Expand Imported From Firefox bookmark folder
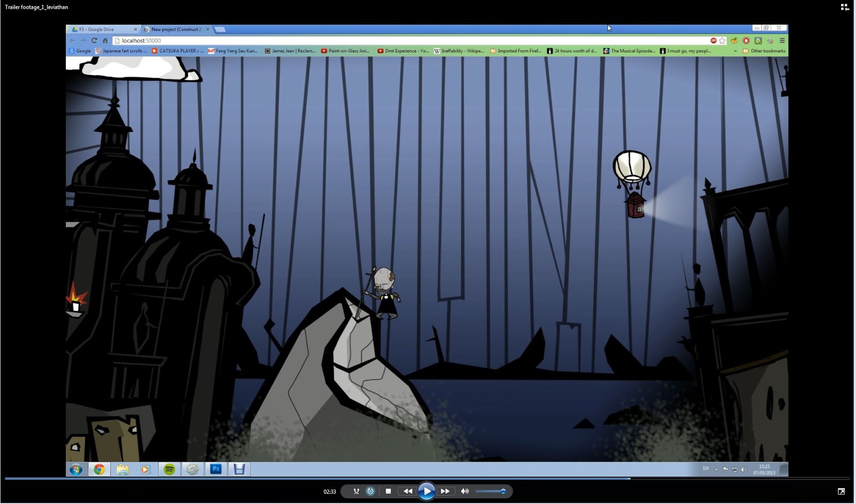Image resolution: width=856 pixels, height=504 pixels. point(516,51)
